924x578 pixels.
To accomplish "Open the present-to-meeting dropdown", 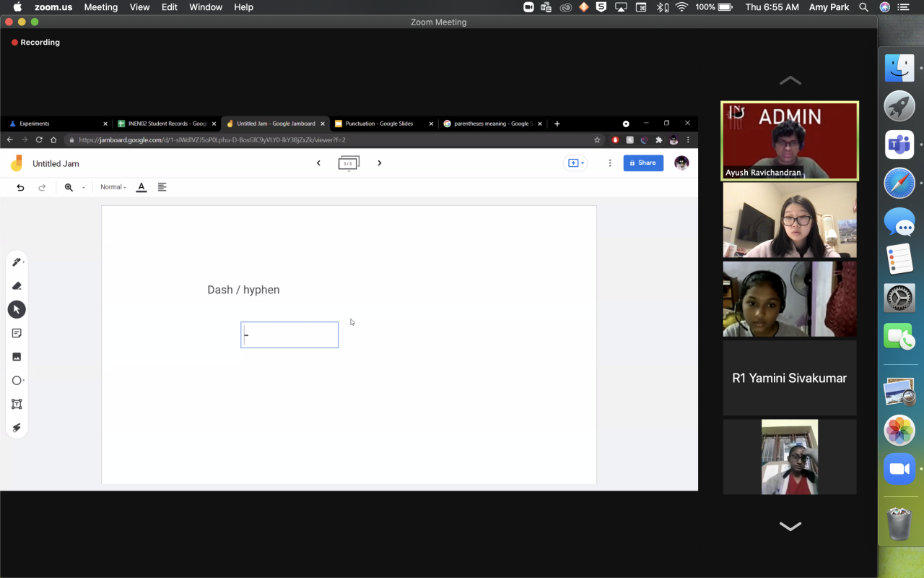I will pyautogui.click(x=576, y=163).
